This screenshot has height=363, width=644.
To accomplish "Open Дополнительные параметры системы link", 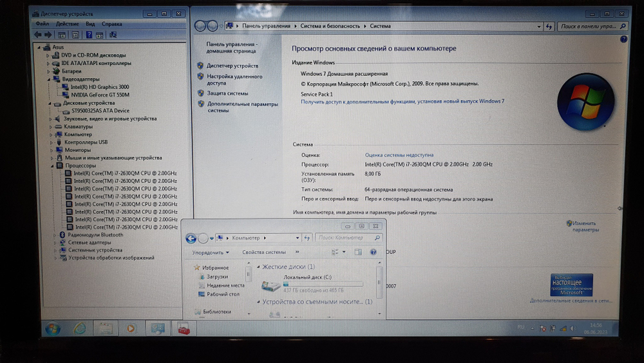I will click(x=242, y=107).
